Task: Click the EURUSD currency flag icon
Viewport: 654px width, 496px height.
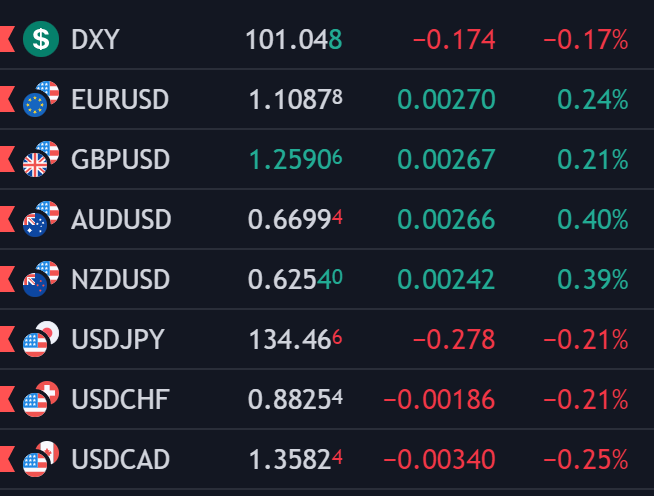Action: 41,100
